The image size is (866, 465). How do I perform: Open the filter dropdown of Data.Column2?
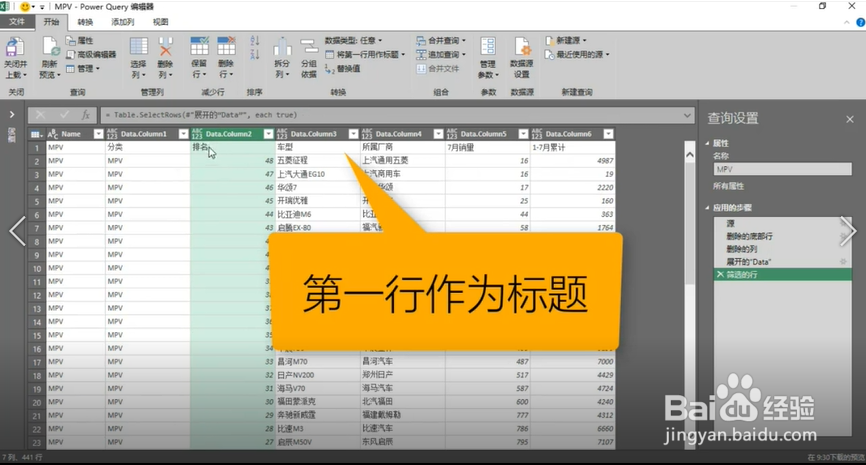(x=268, y=134)
